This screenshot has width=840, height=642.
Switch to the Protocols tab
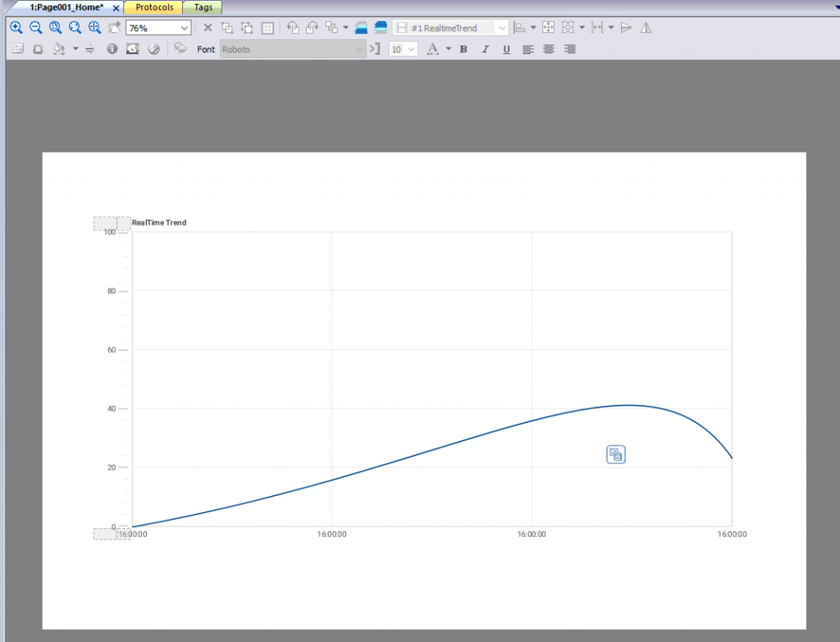click(x=154, y=7)
